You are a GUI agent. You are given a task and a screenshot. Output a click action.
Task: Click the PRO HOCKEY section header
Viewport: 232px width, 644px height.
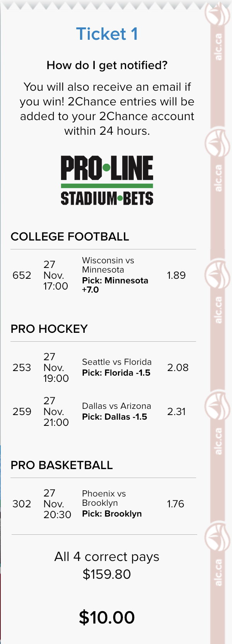(x=49, y=329)
